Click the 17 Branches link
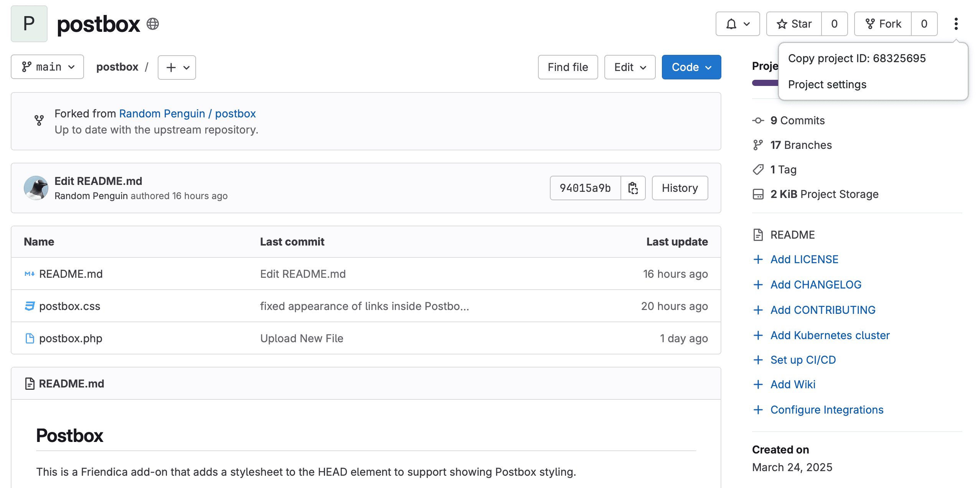980x488 pixels. [801, 145]
